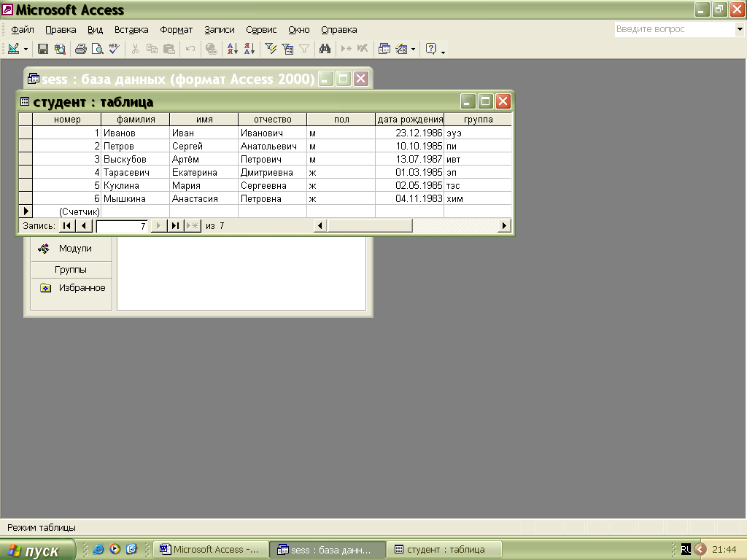Go to next record navigation button
Viewport: 747px width, 560px height.
pyautogui.click(x=158, y=226)
